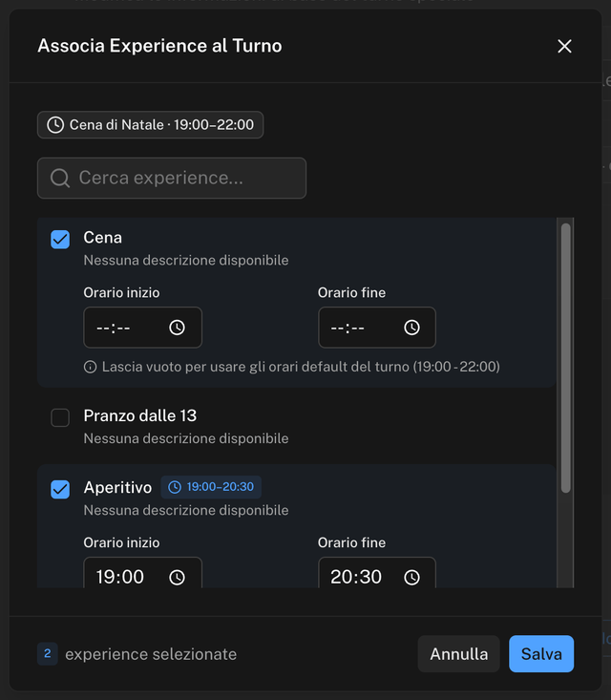Click Nessuna descrizione disponibile under Aperitivo
The width and height of the screenshot is (611, 700).
pos(186,510)
